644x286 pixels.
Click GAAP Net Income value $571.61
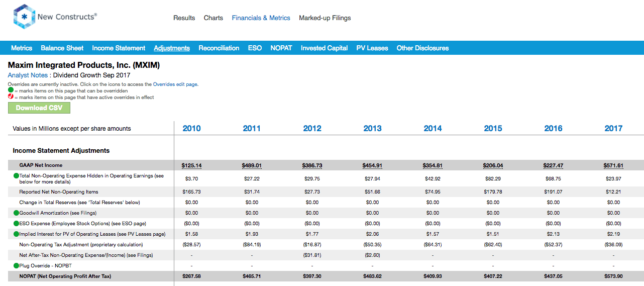coord(614,165)
